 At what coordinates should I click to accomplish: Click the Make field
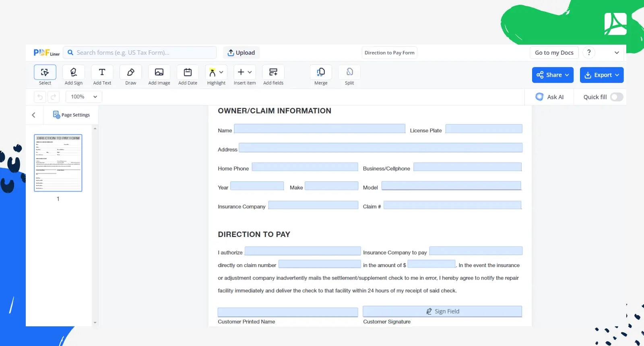click(x=331, y=186)
